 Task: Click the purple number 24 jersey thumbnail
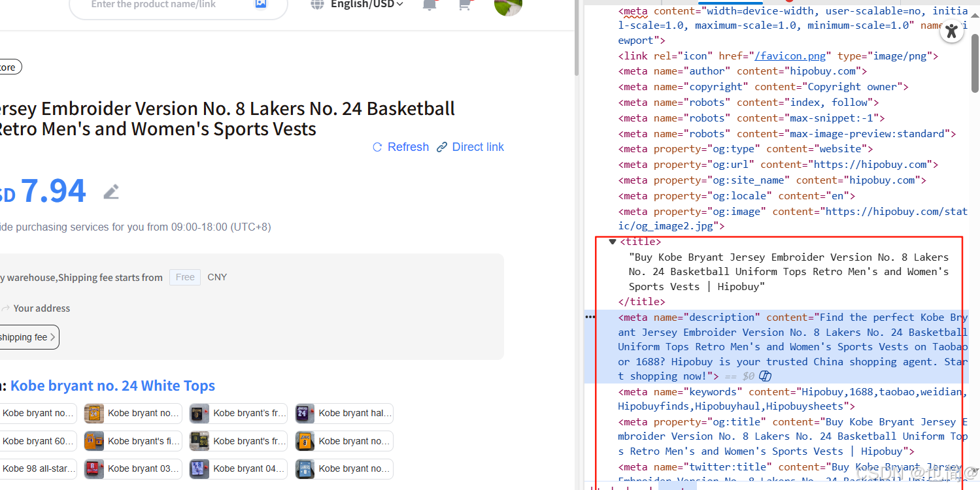click(x=305, y=413)
